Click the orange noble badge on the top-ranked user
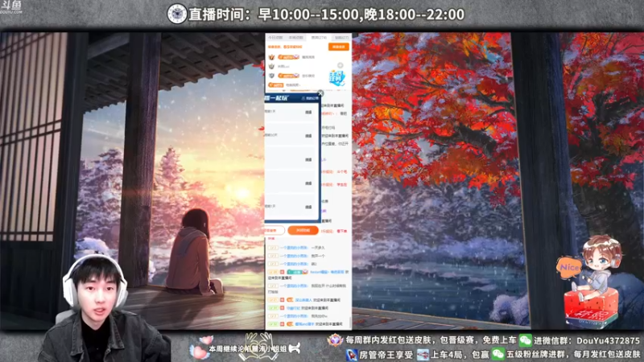The image size is (644, 362). [x=288, y=57]
